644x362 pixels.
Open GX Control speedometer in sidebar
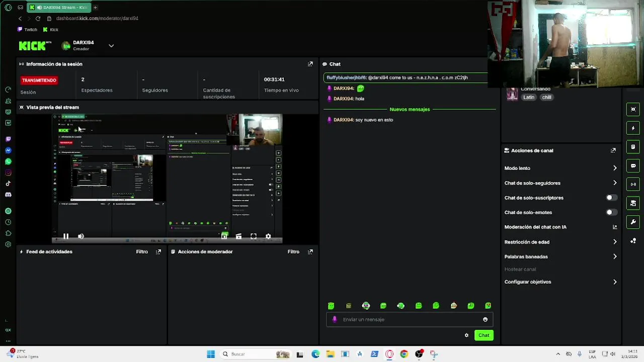coord(8,89)
